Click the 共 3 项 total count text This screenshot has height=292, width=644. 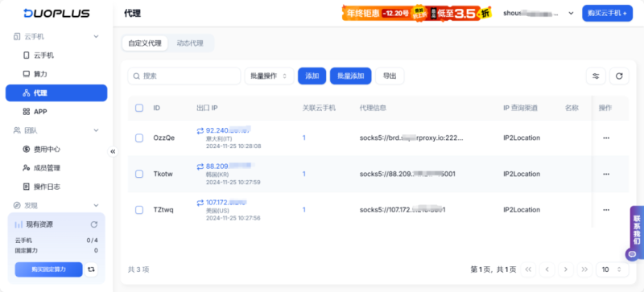click(138, 269)
